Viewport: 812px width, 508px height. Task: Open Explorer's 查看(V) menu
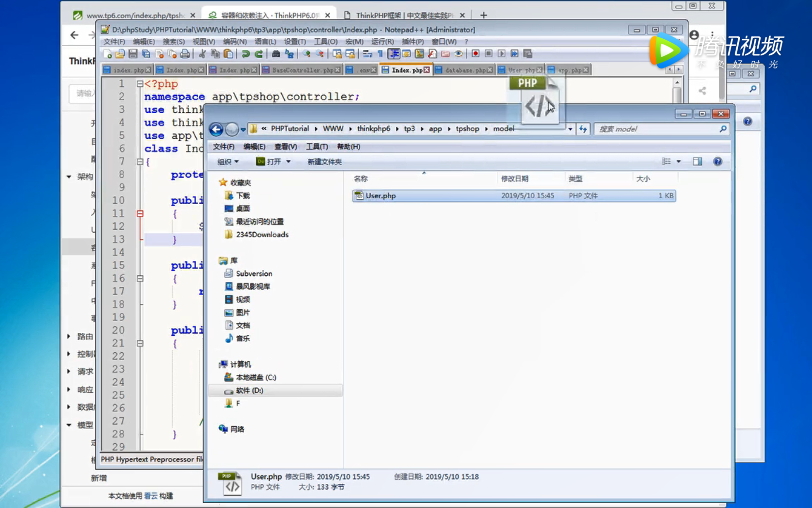[x=286, y=147]
